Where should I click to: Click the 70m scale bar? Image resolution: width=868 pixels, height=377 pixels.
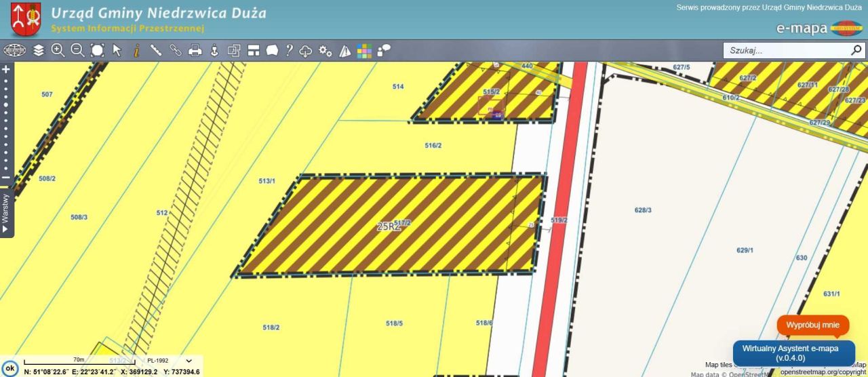pos(79,361)
